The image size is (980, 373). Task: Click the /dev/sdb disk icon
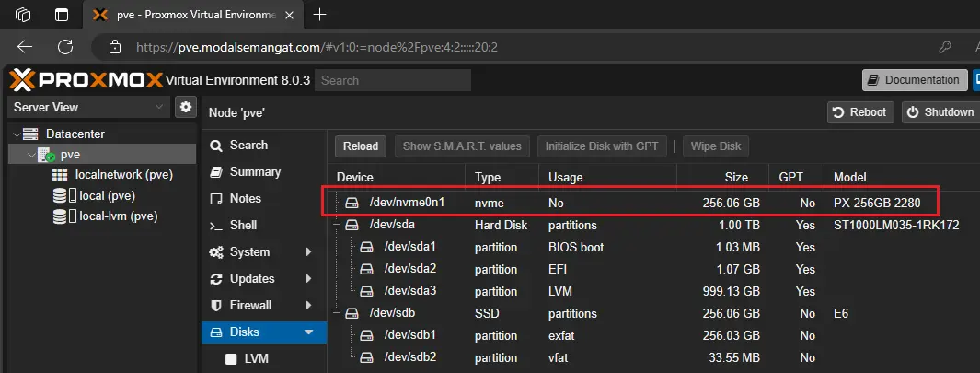click(353, 313)
